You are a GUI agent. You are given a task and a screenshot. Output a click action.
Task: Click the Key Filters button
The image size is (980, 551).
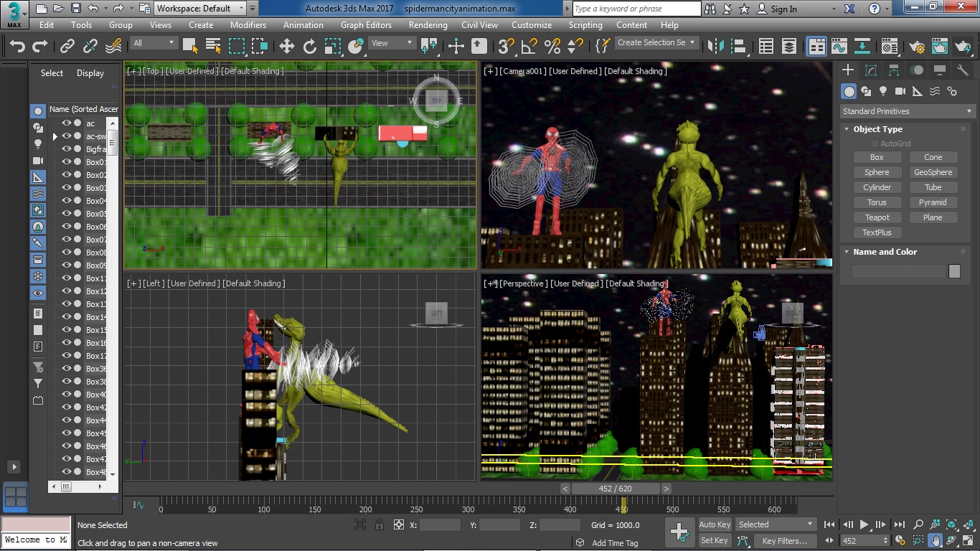pos(784,541)
